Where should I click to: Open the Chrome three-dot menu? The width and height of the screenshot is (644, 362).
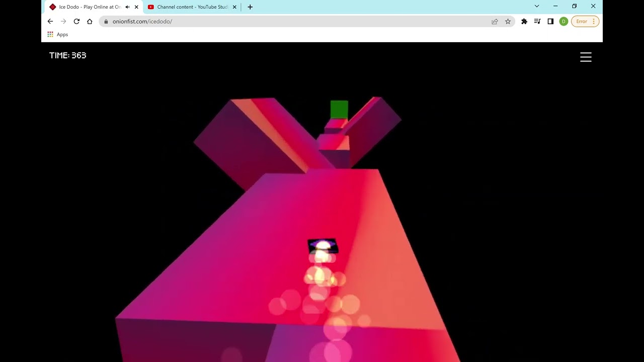pyautogui.click(x=594, y=22)
